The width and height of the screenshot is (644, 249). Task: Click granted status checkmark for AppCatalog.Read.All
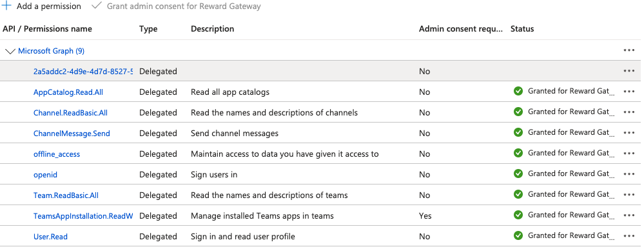click(x=518, y=91)
